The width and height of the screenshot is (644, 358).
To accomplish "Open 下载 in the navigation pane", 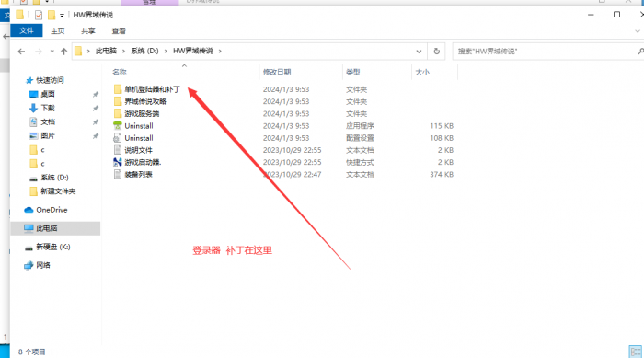I will tap(48, 108).
